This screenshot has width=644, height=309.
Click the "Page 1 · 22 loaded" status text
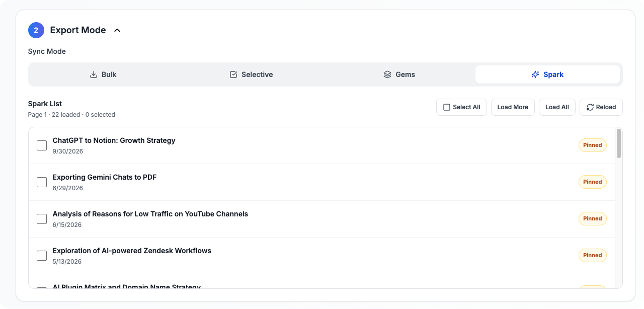(71, 115)
